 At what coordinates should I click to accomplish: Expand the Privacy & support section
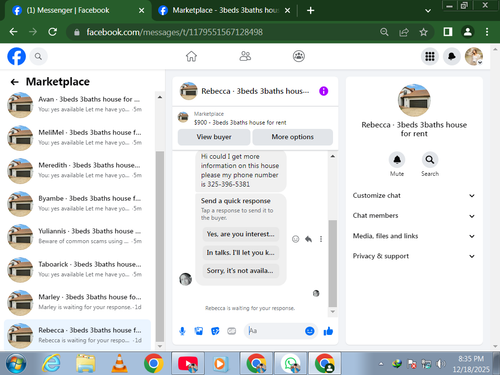tap(413, 256)
